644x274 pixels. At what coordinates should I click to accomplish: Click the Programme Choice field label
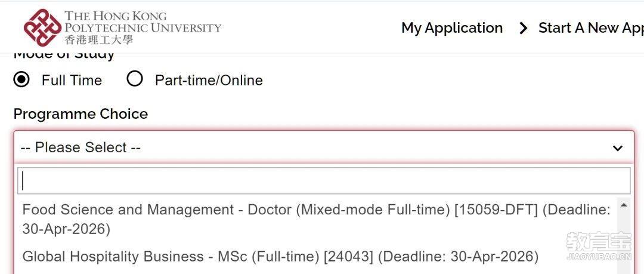80,114
